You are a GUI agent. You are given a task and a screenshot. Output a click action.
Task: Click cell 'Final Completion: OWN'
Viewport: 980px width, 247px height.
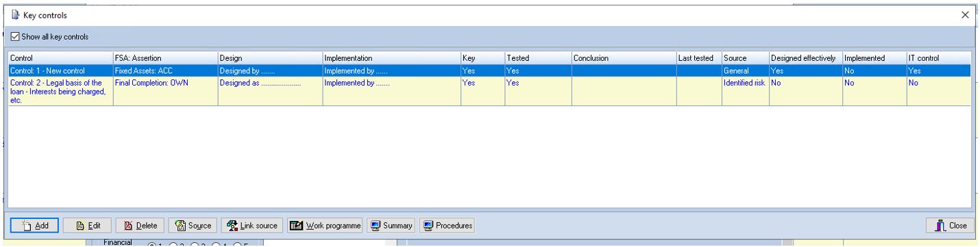(165, 91)
